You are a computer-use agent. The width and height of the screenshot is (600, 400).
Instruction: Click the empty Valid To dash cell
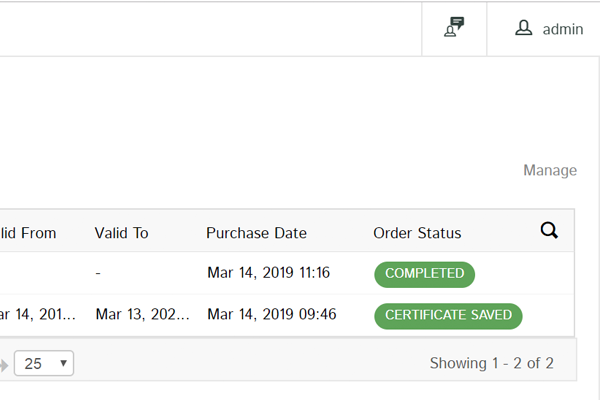[x=98, y=273]
